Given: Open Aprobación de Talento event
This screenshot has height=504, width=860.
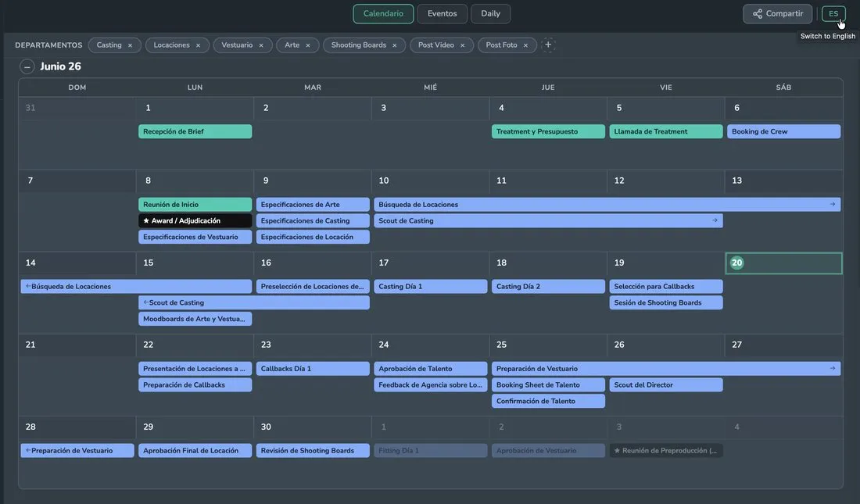Looking at the screenshot, I should pyautogui.click(x=431, y=369).
